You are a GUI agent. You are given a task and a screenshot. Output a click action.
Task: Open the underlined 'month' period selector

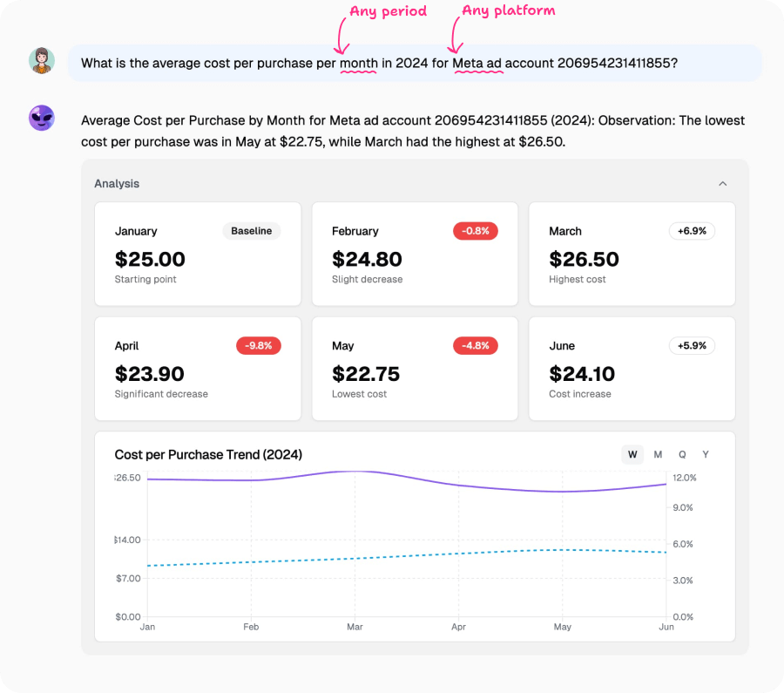click(359, 63)
